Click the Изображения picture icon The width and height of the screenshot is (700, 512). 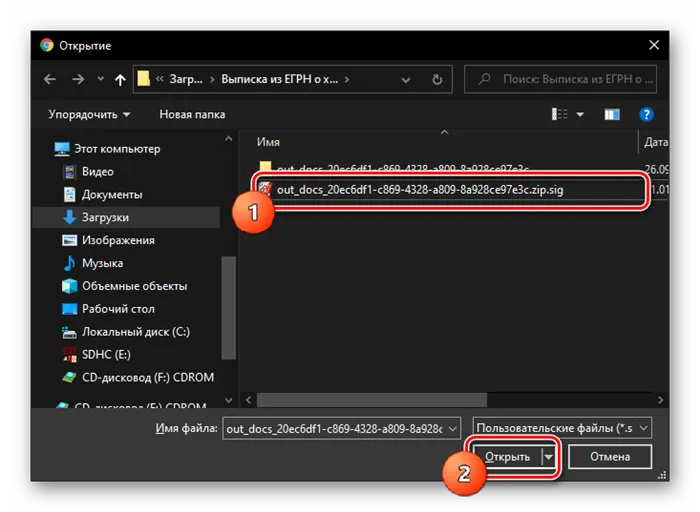[69, 240]
